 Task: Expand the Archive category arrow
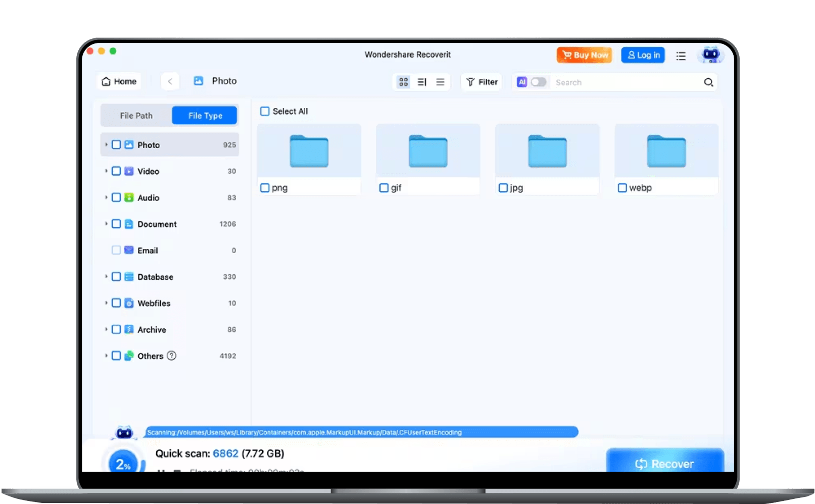(106, 329)
